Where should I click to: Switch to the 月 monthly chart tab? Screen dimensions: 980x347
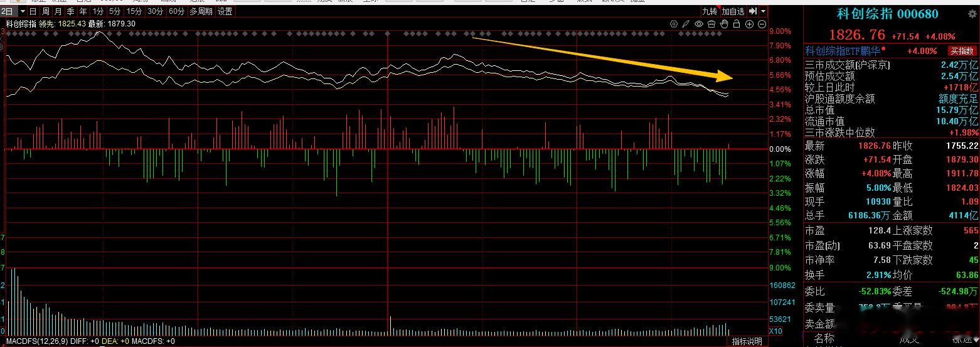[58, 11]
